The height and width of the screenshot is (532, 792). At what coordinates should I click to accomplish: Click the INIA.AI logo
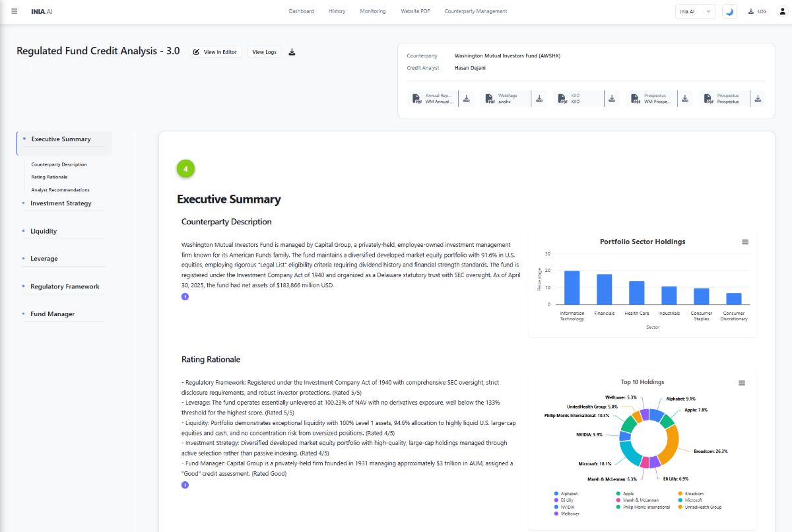42,11
